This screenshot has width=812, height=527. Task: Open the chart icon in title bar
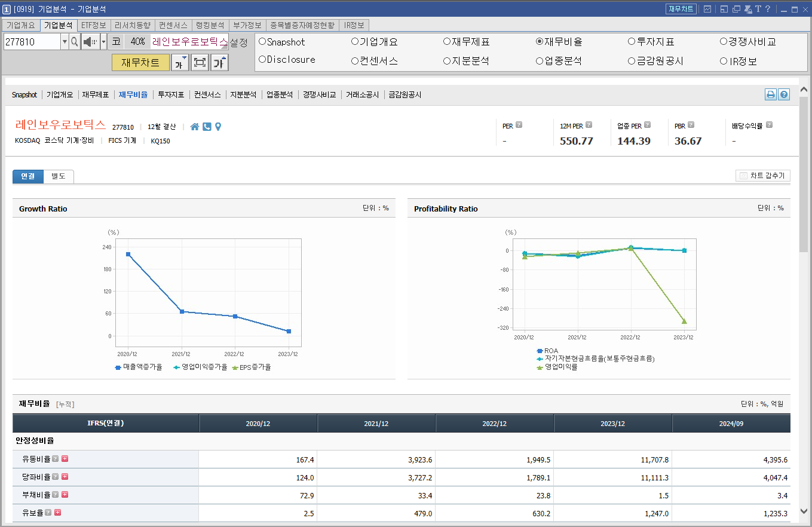point(707,9)
